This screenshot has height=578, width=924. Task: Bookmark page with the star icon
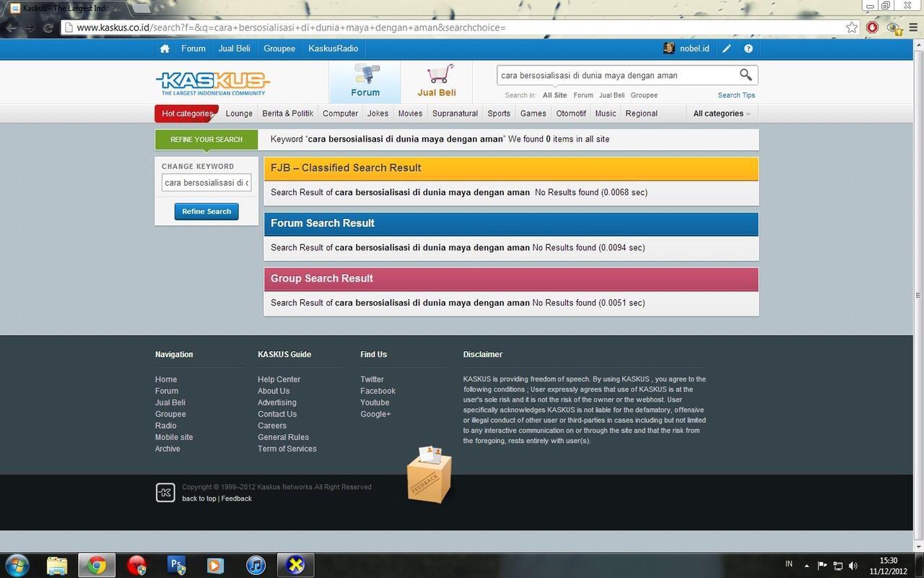pyautogui.click(x=852, y=27)
